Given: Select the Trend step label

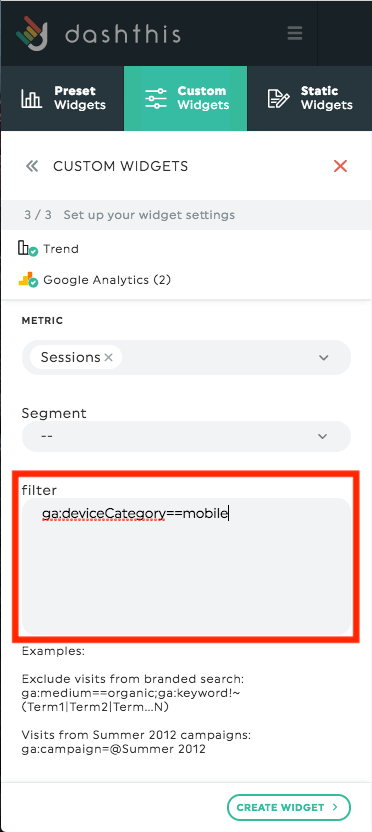Looking at the screenshot, I should pos(61,249).
